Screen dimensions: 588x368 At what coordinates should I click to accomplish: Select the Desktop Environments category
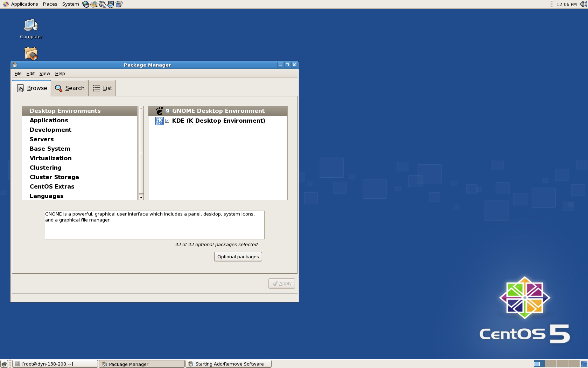(x=80, y=111)
